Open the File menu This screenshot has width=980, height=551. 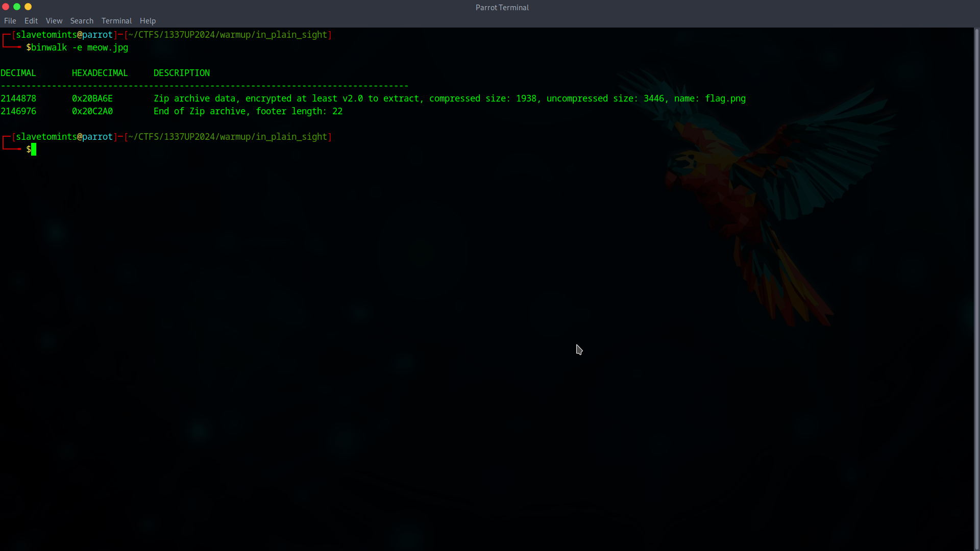click(10, 21)
